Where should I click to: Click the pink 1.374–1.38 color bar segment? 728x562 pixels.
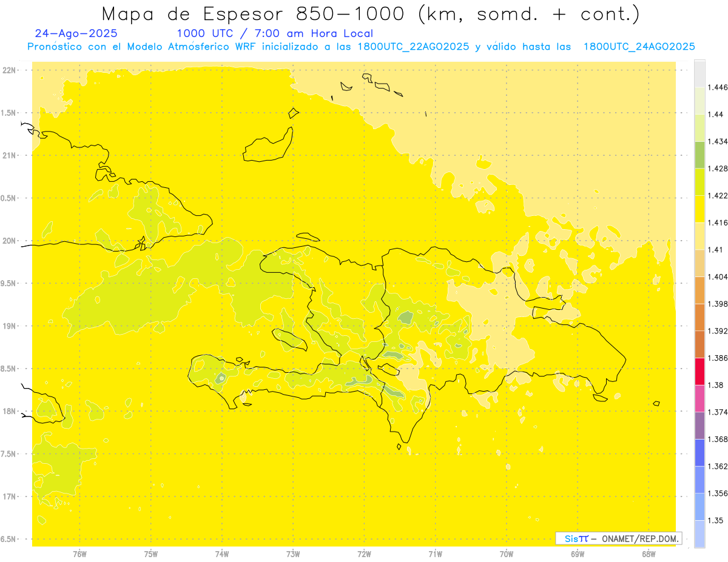699,398
